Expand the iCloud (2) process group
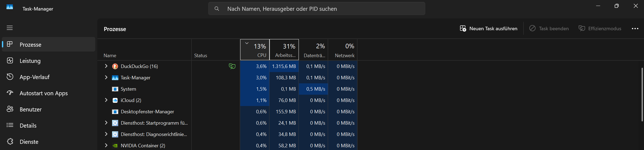Screen dimensions: 644x150 tap(106, 100)
